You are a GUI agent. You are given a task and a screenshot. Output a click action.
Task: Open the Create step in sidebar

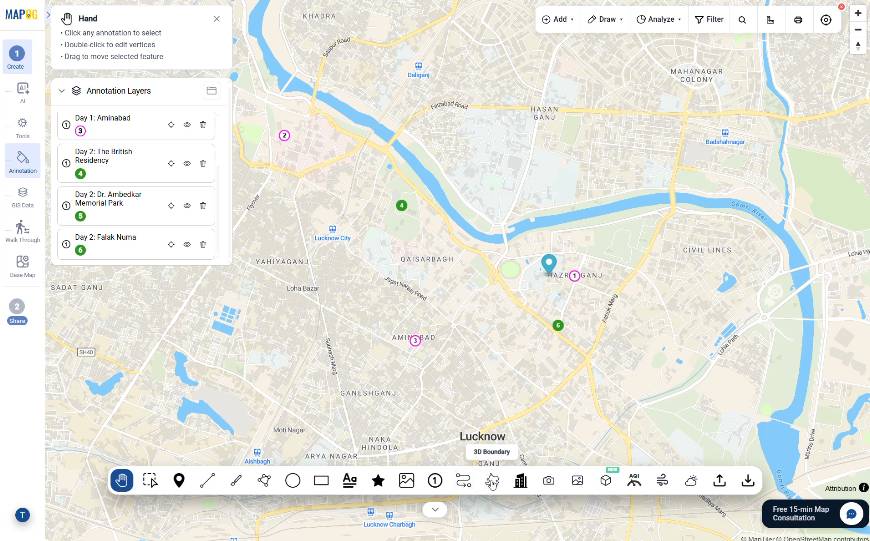pyautogui.click(x=16, y=57)
